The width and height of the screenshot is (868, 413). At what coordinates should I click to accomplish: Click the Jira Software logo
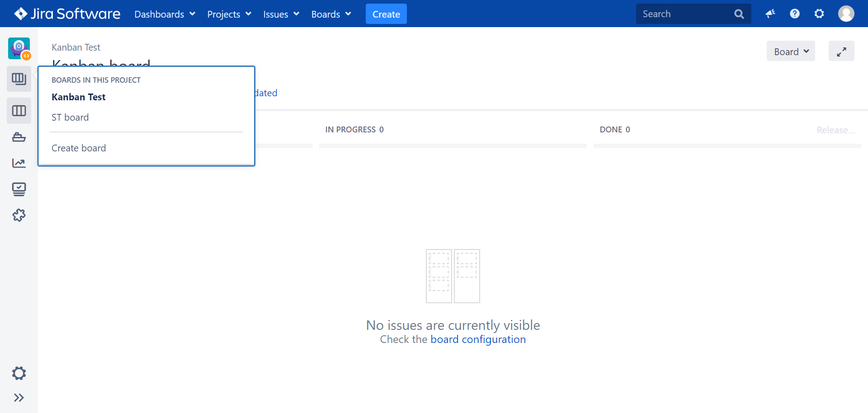coord(67,14)
